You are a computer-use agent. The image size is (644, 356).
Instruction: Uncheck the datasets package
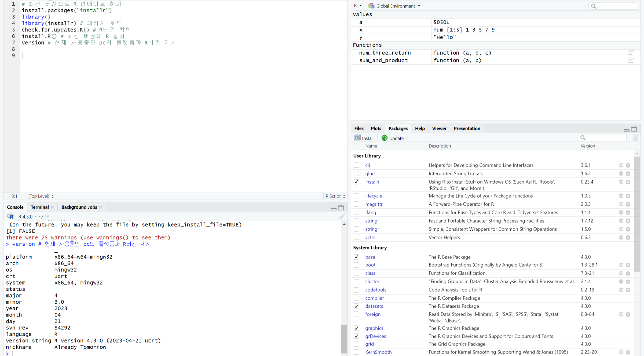point(356,306)
